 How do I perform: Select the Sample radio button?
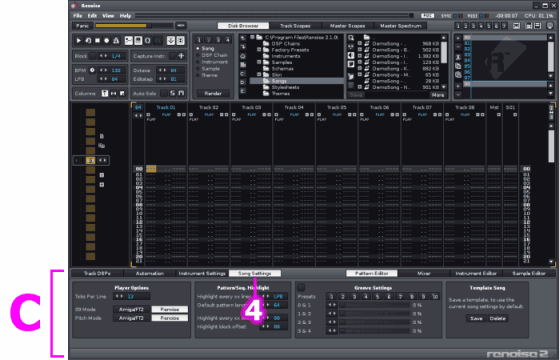tap(198, 69)
